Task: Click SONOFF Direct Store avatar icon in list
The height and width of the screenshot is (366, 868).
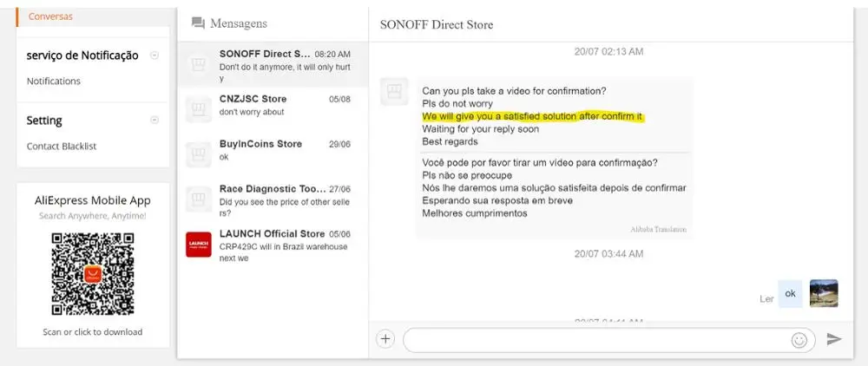Action: pyautogui.click(x=198, y=63)
